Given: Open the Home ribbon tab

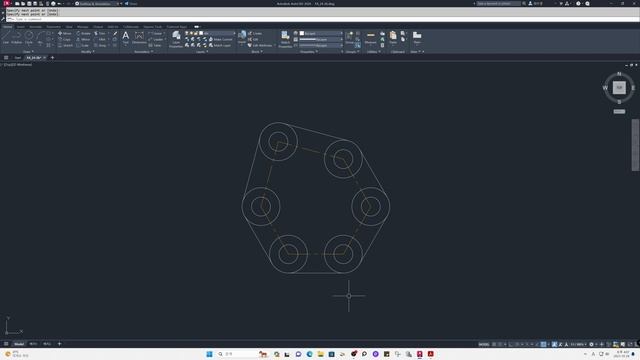Looking at the screenshot, I should (x=7, y=27).
